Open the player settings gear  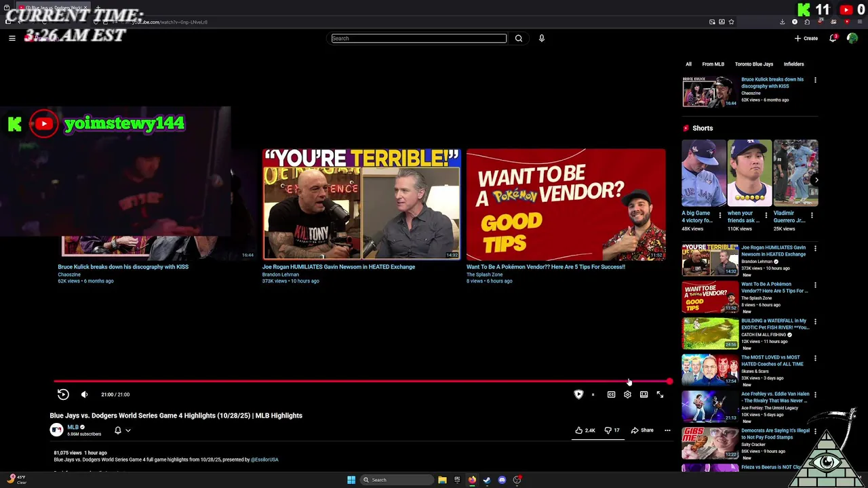point(627,394)
